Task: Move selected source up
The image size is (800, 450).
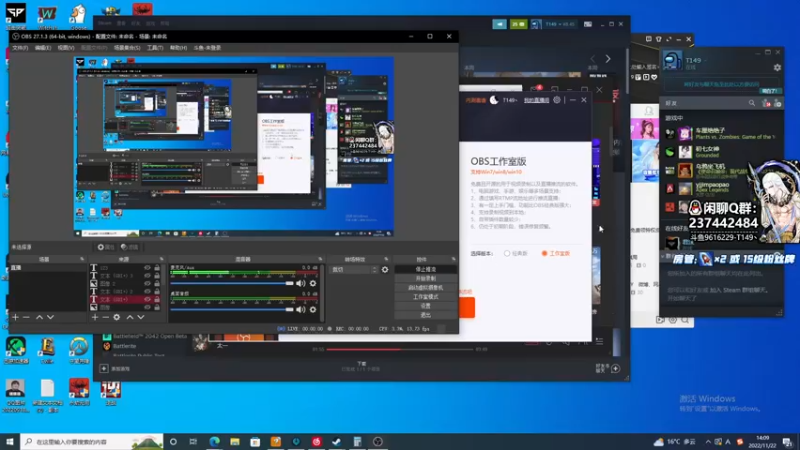Action: point(130,317)
